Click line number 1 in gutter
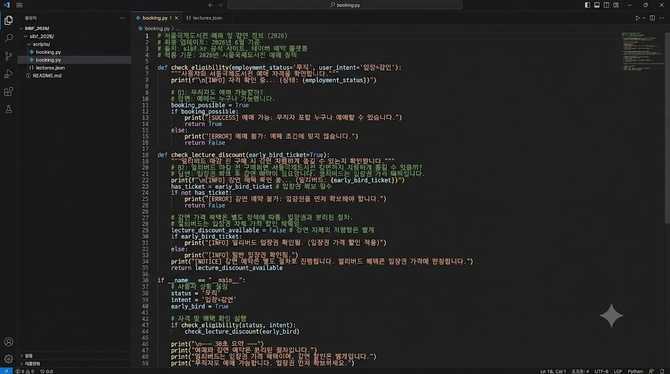Viewport: 670px width, 374px height. coord(147,36)
